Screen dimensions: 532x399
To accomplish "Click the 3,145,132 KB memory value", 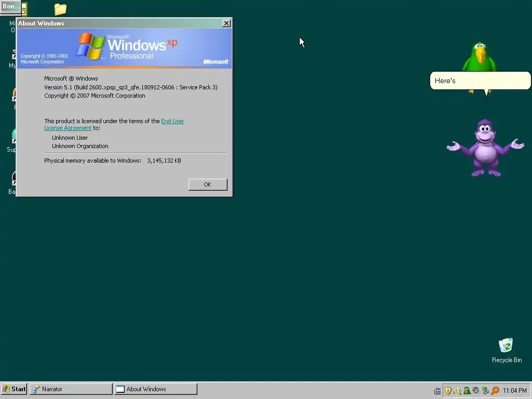I will pyautogui.click(x=164, y=161).
